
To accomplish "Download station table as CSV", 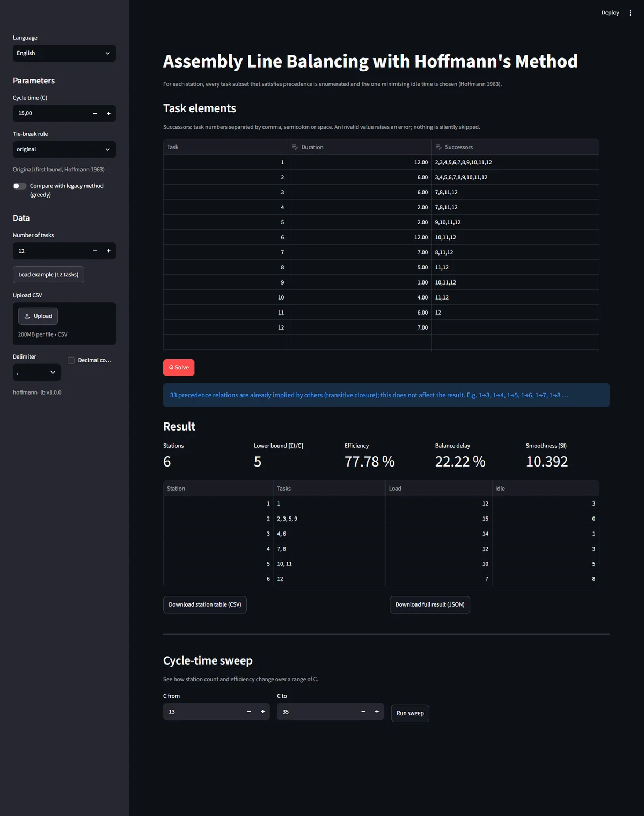I will click(205, 604).
